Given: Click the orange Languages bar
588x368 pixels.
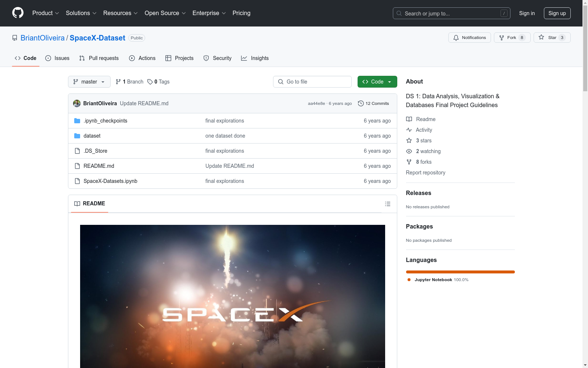Looking at the screenshot, I should 460,272.
